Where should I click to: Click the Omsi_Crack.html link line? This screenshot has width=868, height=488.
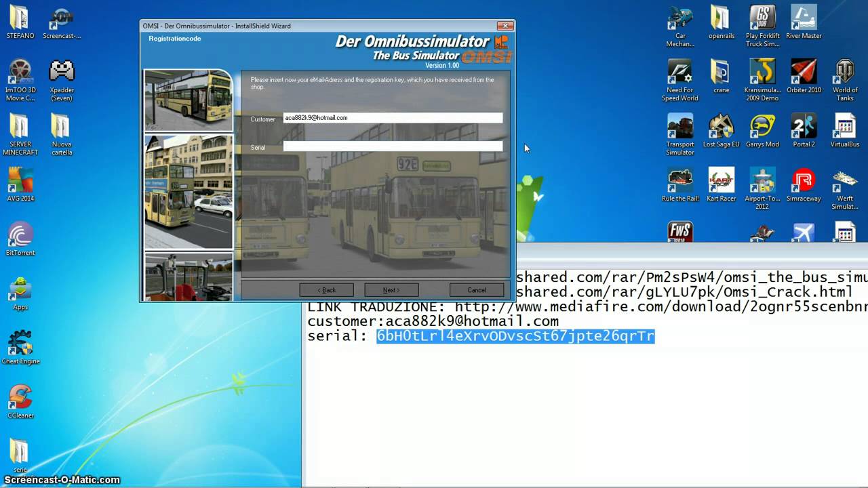(684, 291)
